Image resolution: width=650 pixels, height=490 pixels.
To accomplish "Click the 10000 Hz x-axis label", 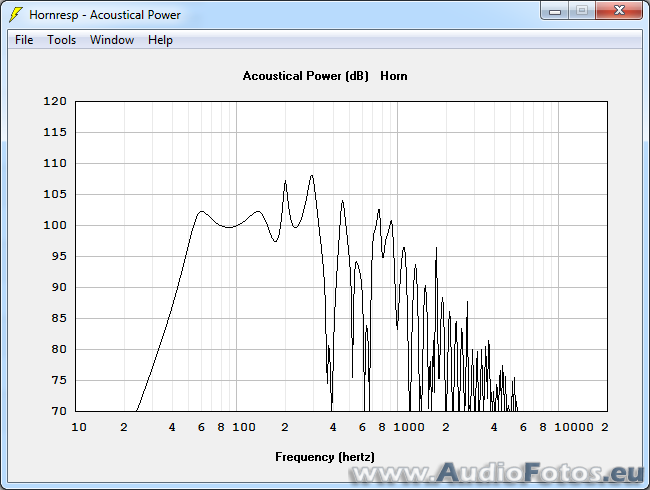I will coord(574,427).
